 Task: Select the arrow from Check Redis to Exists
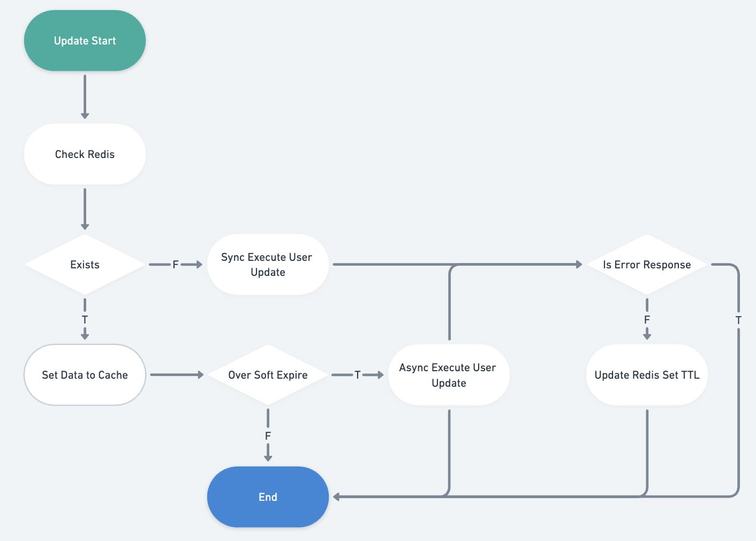(85, 209)
